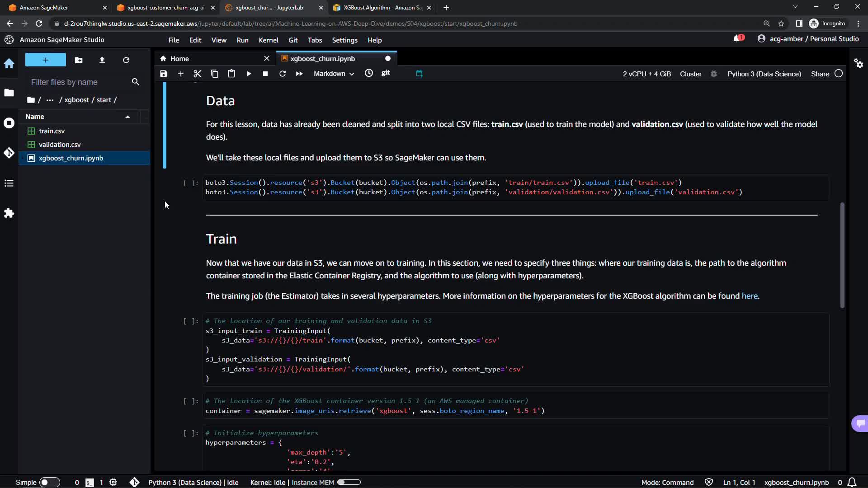Open the Running Terminals and Kernels sidebar
Image resolution: width=868 pixels, height=488 pixels.
pyautogui.click(x=9, y=123)
